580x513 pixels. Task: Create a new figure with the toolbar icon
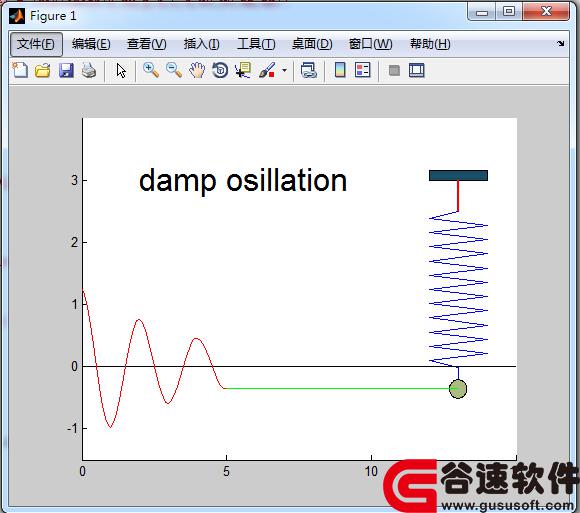(20, 70)
